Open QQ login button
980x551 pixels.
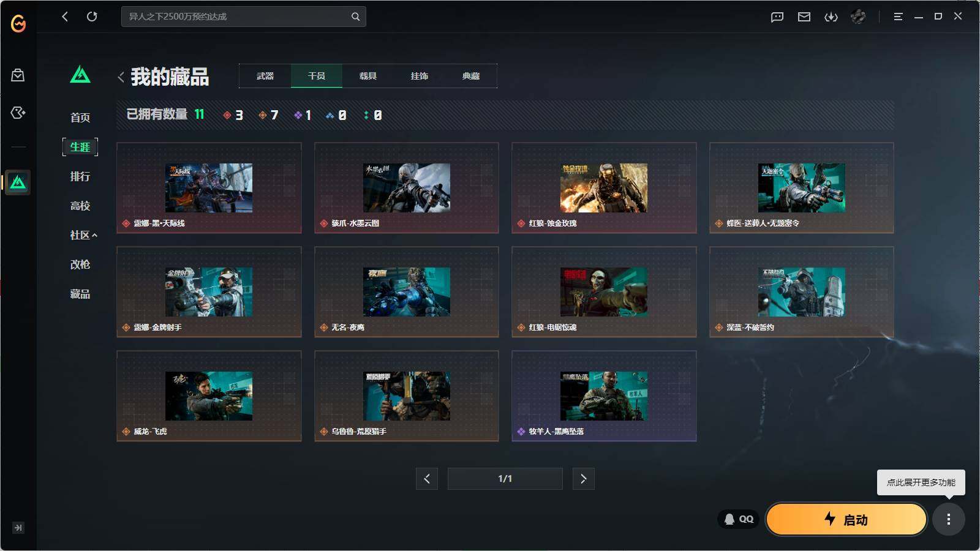(x=739, y=519)
